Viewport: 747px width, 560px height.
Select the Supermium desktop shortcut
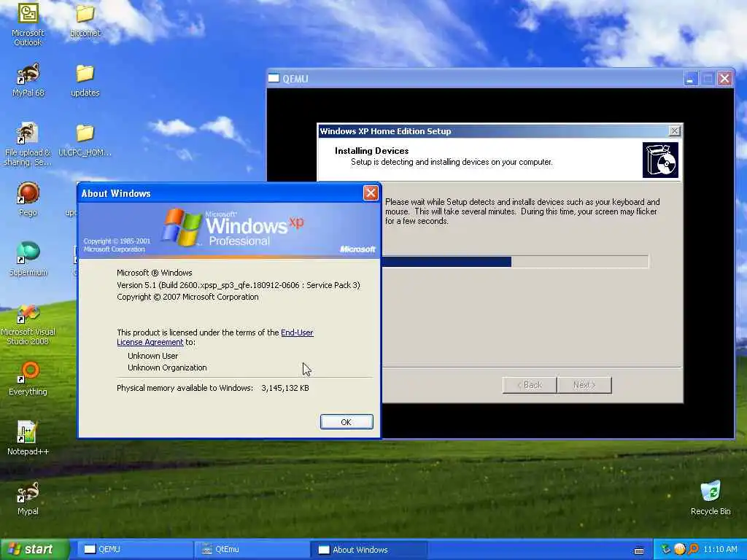[28, 259]
